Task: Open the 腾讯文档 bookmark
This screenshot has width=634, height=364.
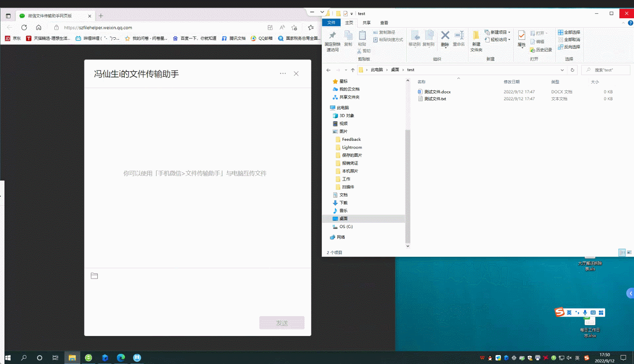Action: [x=233, y=38]
